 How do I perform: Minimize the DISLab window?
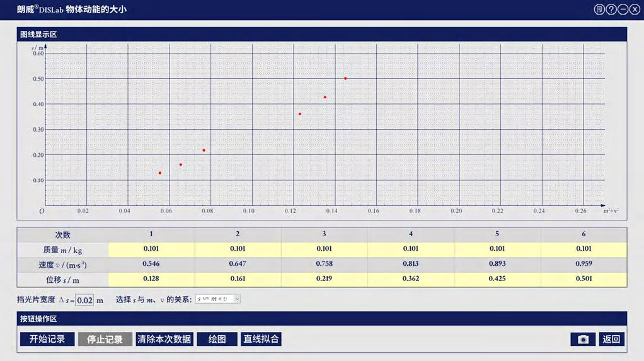[623, 9]
